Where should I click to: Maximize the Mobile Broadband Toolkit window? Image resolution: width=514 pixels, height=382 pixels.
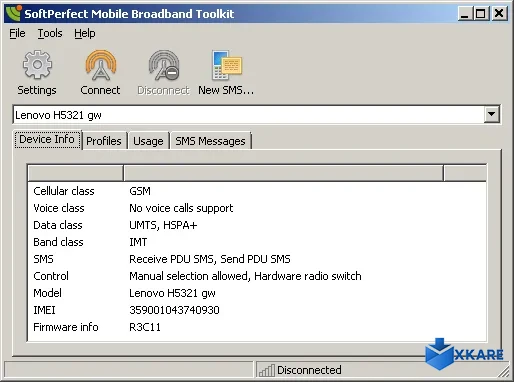click(x=481, y=13)
